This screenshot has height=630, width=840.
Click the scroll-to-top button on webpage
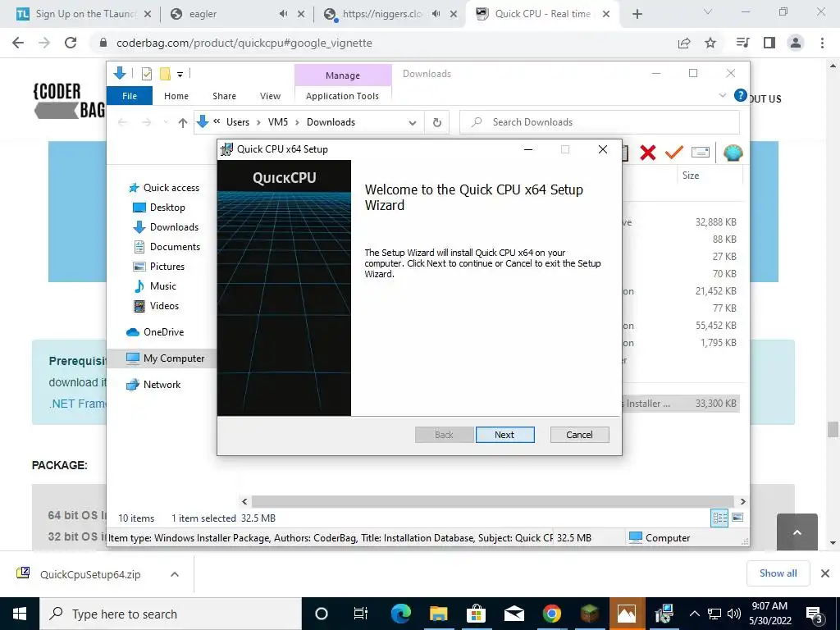(x=797, y=532)
